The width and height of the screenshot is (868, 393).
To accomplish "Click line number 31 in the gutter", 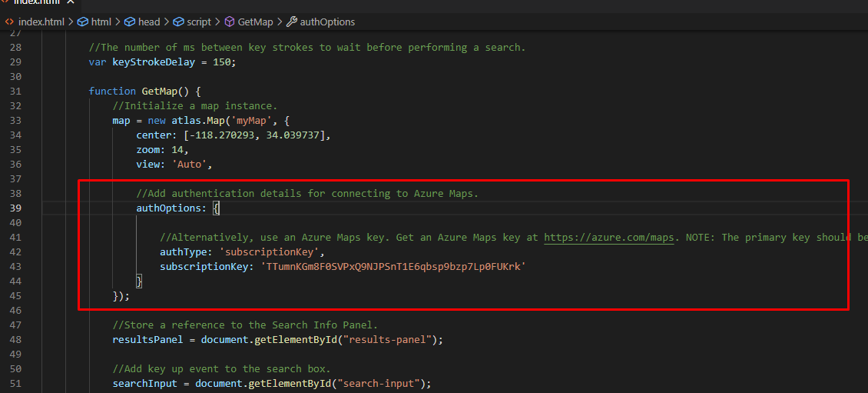I will click(x=15, y=91).
